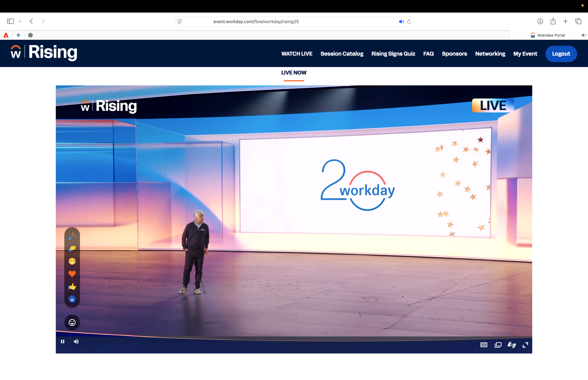588x380 pixels.
Task: Open the Session Catalog
Action: 342,54
